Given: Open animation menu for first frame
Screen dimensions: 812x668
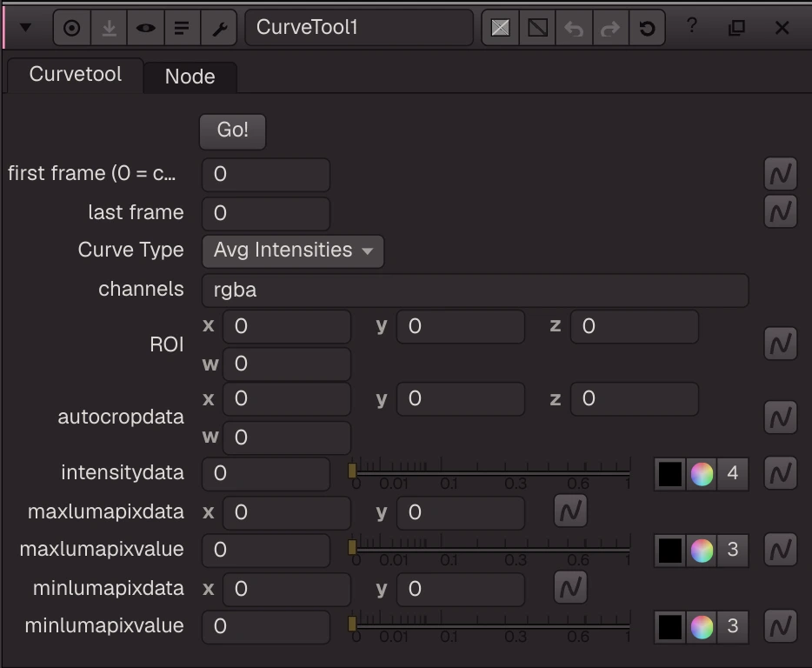Looking at the screenshot, I should tap(781, 174).
